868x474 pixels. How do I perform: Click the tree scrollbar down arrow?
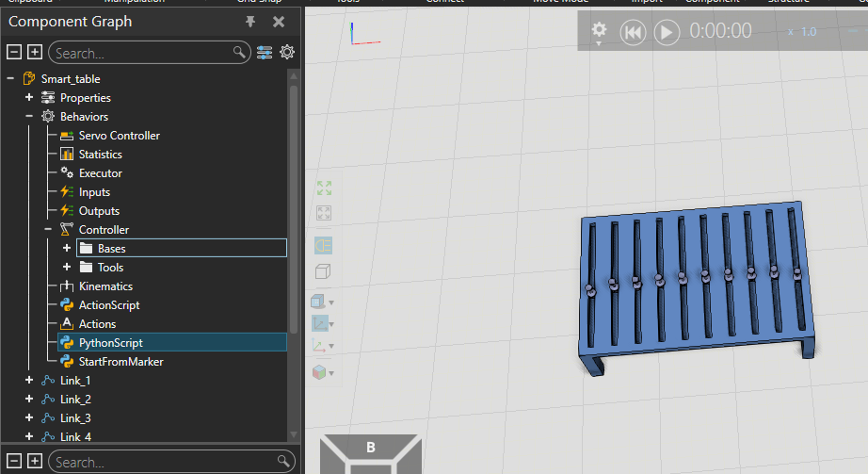pos(294,435)
